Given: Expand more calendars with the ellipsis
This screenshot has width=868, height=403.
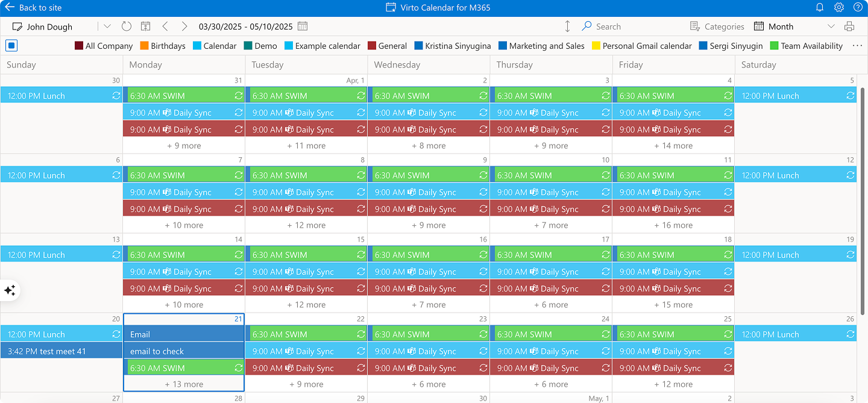Looking at the screenshot, I should click(857, 46).
